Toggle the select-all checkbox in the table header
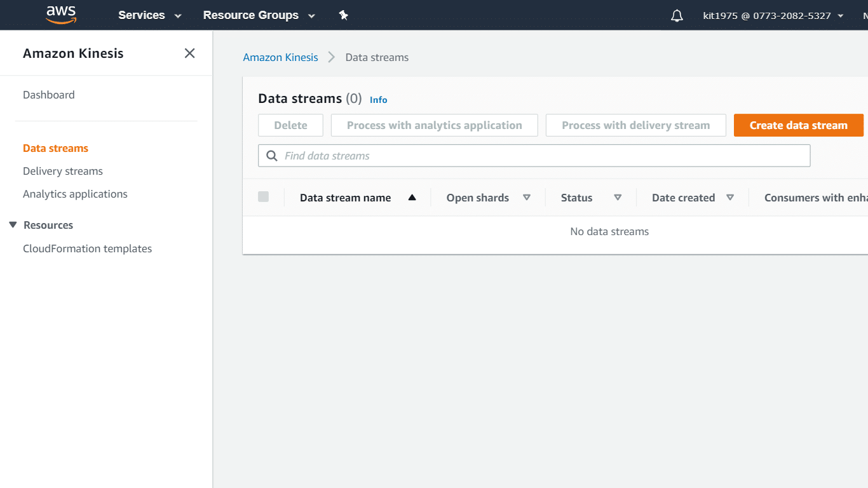 click(x=263, y=197)
